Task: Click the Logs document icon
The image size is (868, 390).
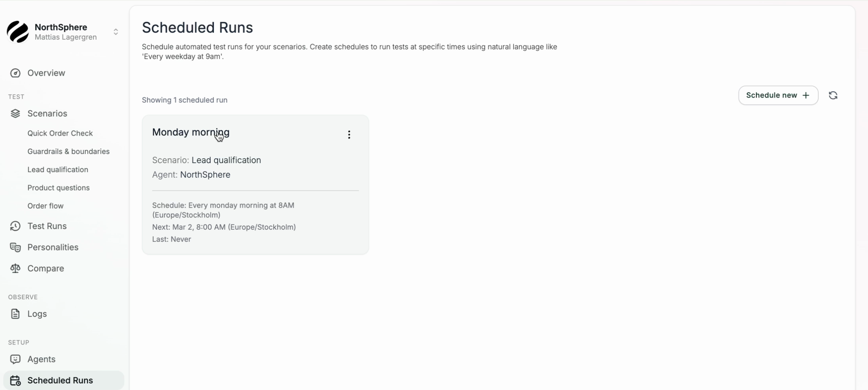Action: (x=15, y=314)
